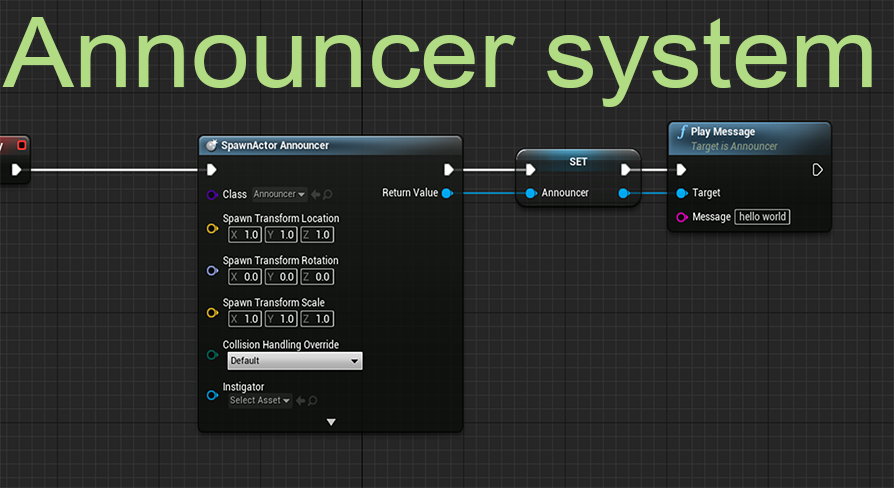Click the Return Value output pin
The image size is (894, 488).
(x=448, y=193)
